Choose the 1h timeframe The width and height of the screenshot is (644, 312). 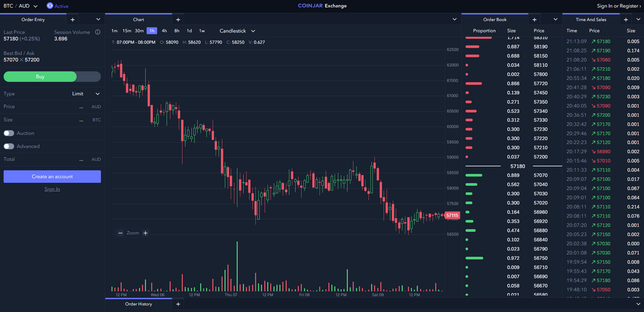152,31
